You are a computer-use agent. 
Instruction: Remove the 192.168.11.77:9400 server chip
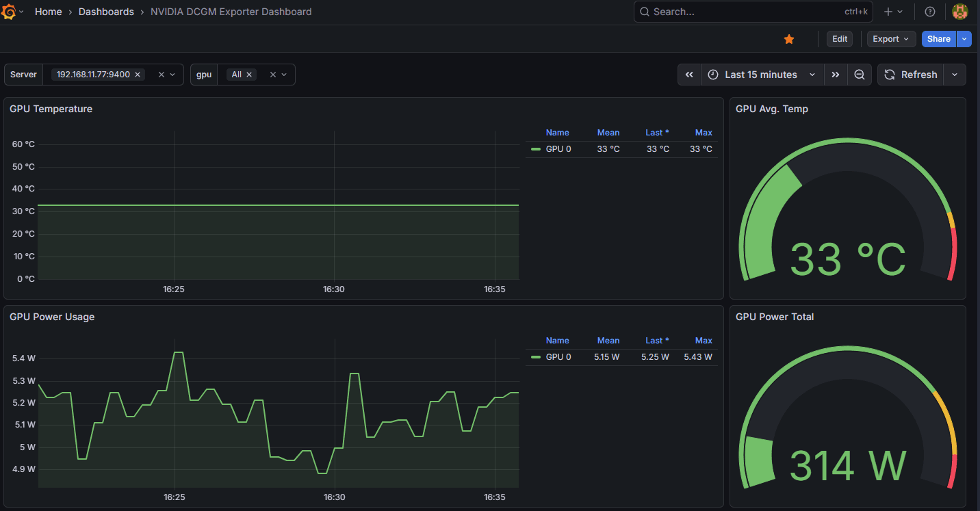click(x=138, y=75)
